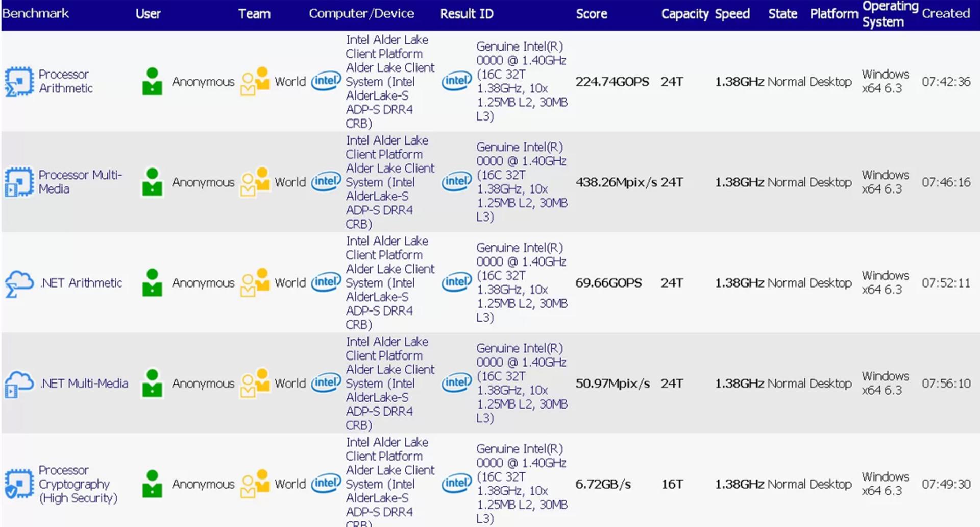Click the Intel device logo in Processor Arithmetic row
This screenshot has height=527, width=980.
(x=326, y=81)
